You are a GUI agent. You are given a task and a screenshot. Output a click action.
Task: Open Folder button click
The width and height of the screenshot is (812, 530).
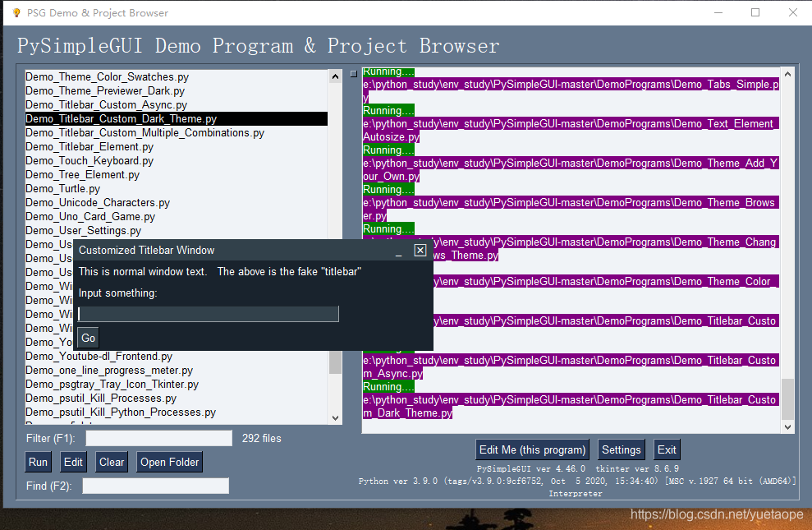169,462
